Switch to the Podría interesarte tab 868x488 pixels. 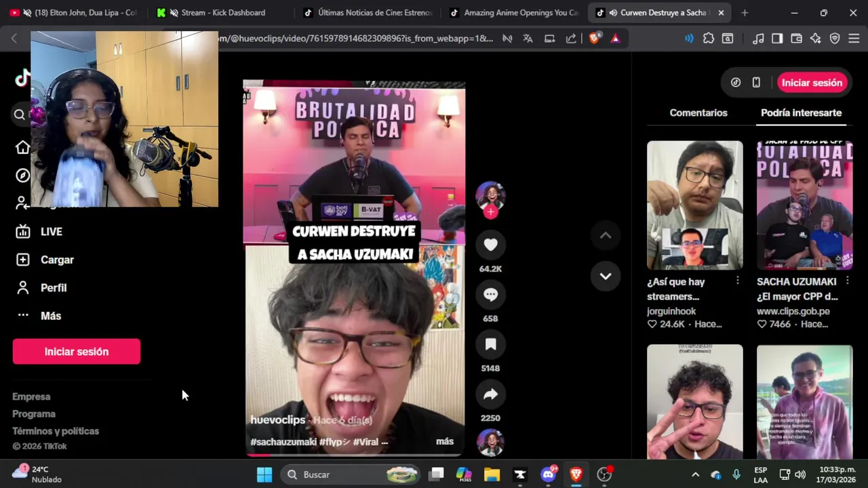tap(801, 113)
